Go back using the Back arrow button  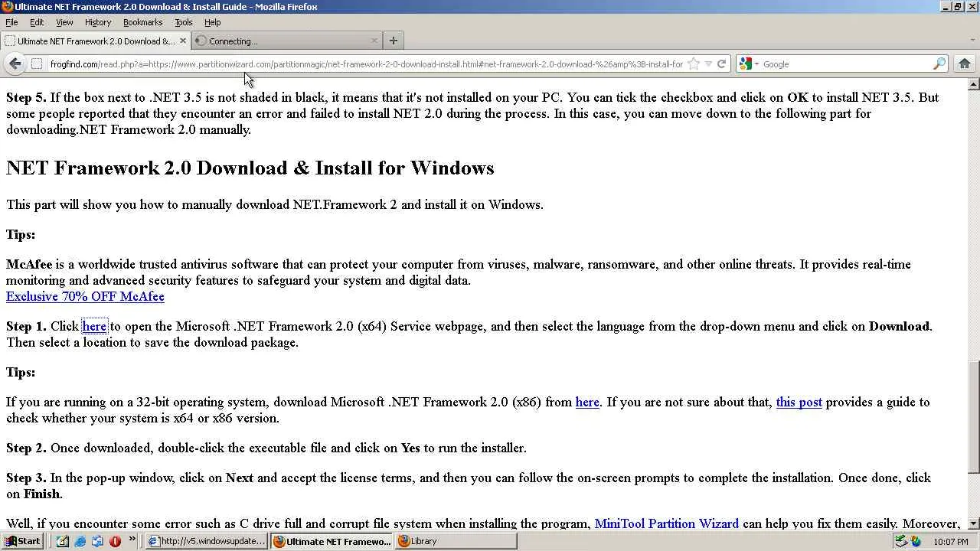pyautogui.click(x=15, y=64)
